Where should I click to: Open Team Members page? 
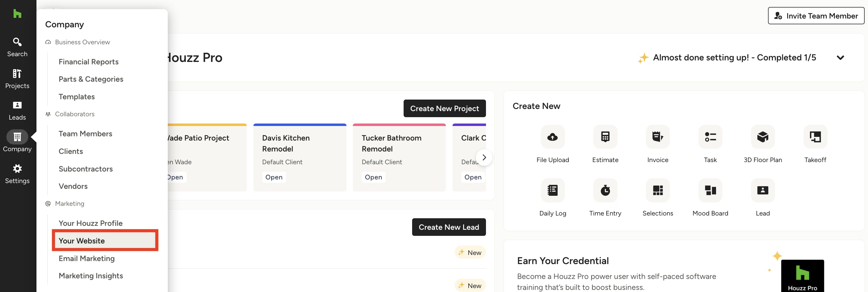(85, 134)
